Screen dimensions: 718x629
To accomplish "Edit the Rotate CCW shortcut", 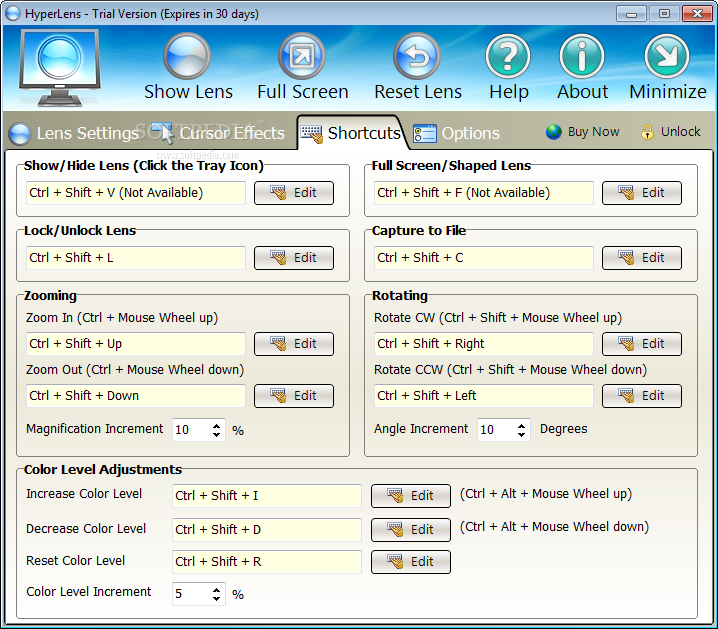I will click(642, 396).
